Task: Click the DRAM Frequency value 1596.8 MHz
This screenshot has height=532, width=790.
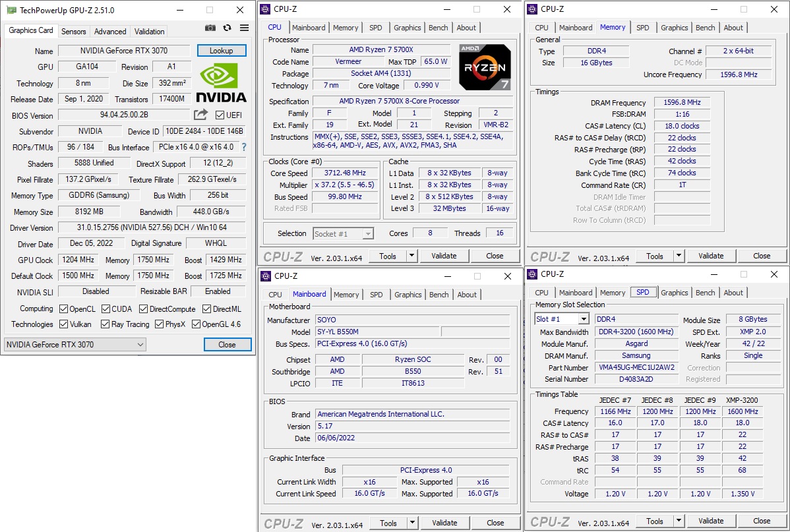Action: click(682, 102)
